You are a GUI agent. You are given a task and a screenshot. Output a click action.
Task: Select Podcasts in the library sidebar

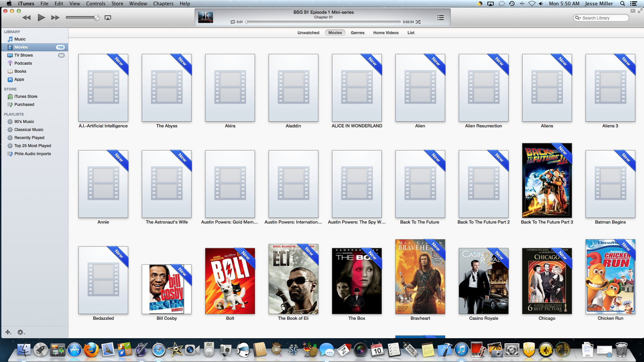click(x=23, y=63)
